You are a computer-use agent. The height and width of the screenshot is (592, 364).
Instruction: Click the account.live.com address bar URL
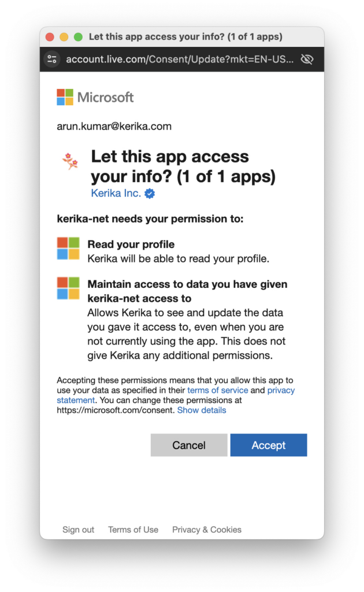(x=180, y=60)
